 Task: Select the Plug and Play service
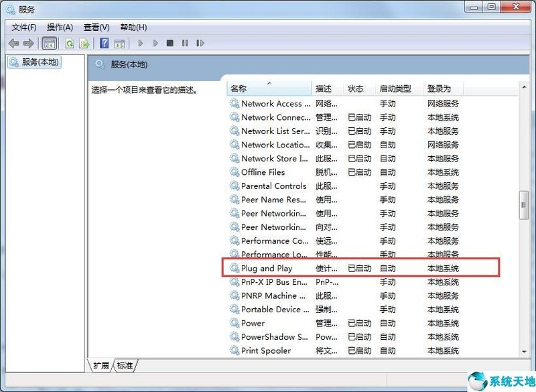pos(267,268)
